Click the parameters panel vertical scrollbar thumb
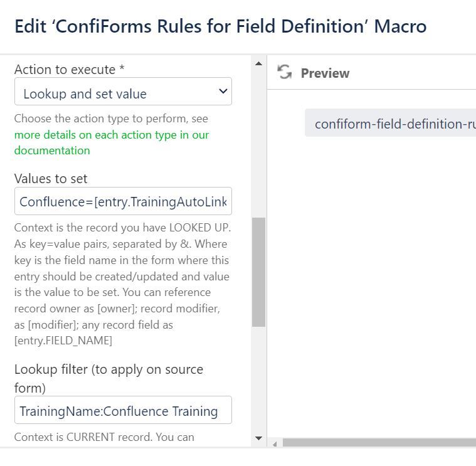Image resolution: width=476 pixels, height=466 pixels. click(258, 272)
